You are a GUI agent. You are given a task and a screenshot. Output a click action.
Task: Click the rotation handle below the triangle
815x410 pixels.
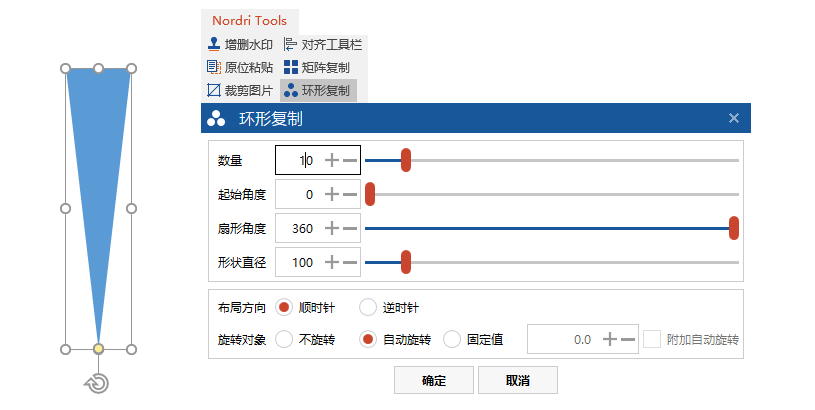click(97, 383)
